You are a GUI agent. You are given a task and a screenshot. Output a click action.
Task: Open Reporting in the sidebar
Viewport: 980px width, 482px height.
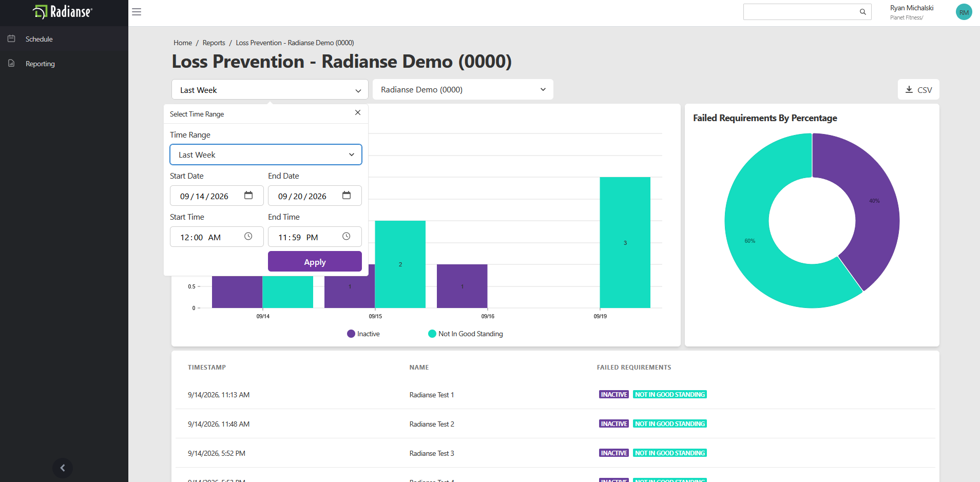(x=40, y=64)
